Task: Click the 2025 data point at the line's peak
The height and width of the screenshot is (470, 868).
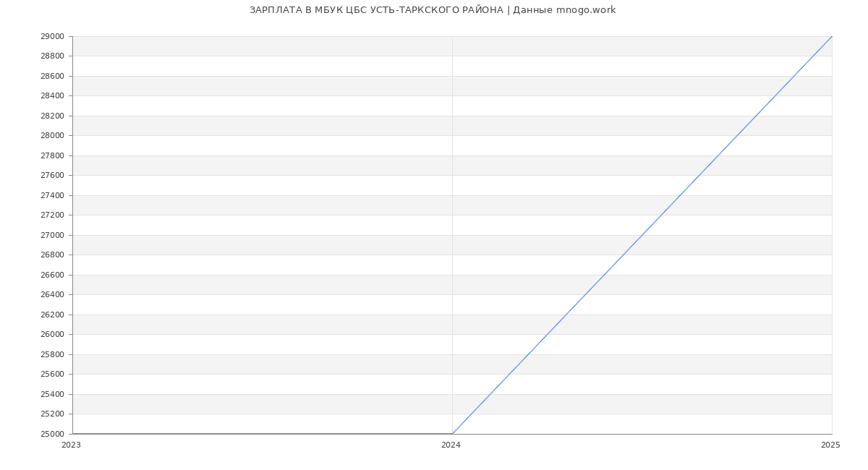Action: point(832,36)
